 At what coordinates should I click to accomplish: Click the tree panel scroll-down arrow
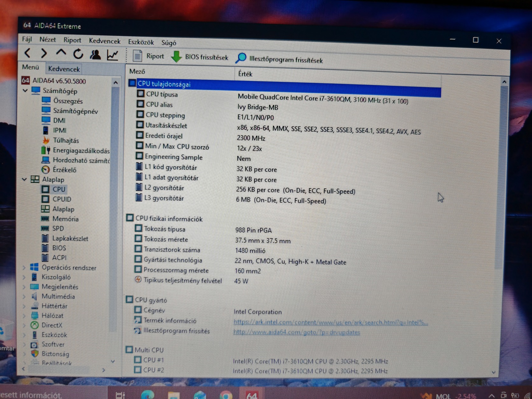113,361
